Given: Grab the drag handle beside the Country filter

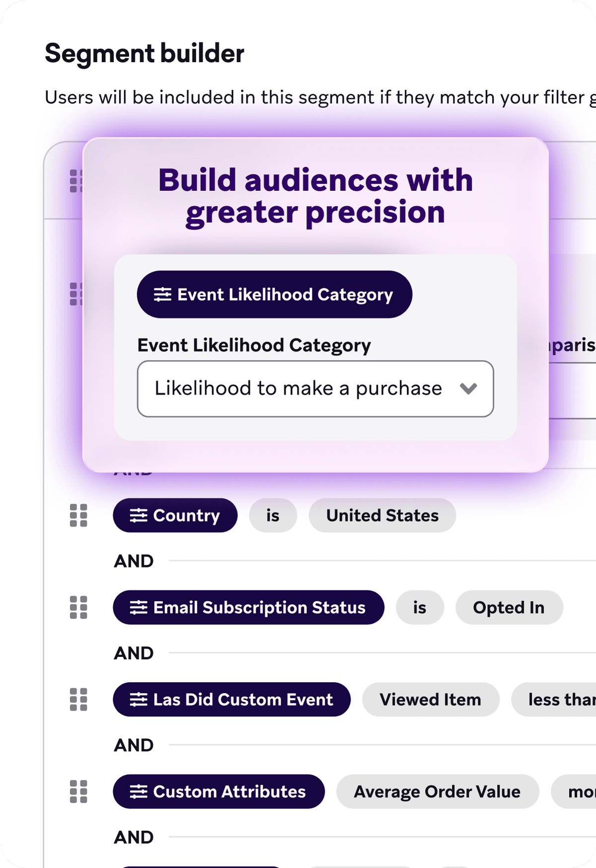Looking at the screenshot, I should pos(78,515).
